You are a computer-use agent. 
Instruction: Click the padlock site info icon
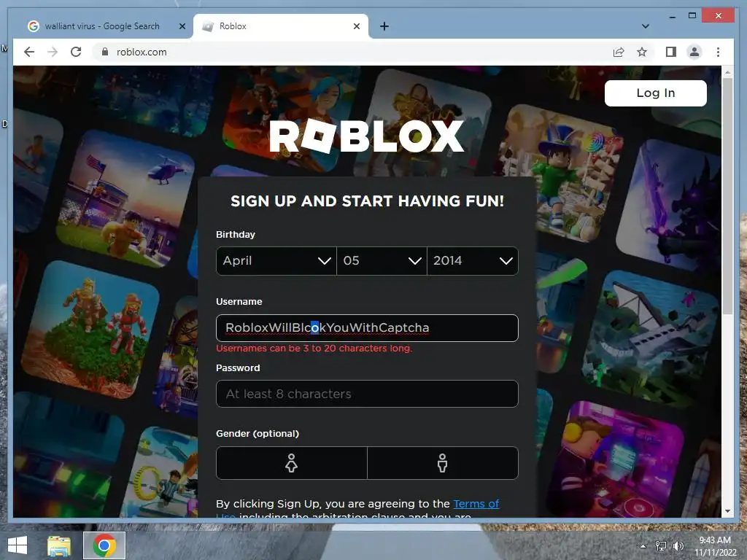(105, 52)
